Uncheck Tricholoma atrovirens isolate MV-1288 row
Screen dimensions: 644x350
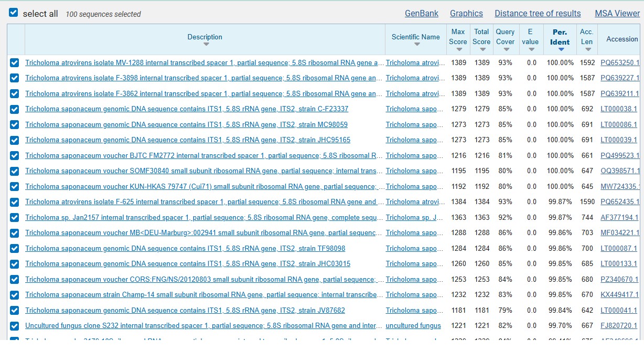15,63
